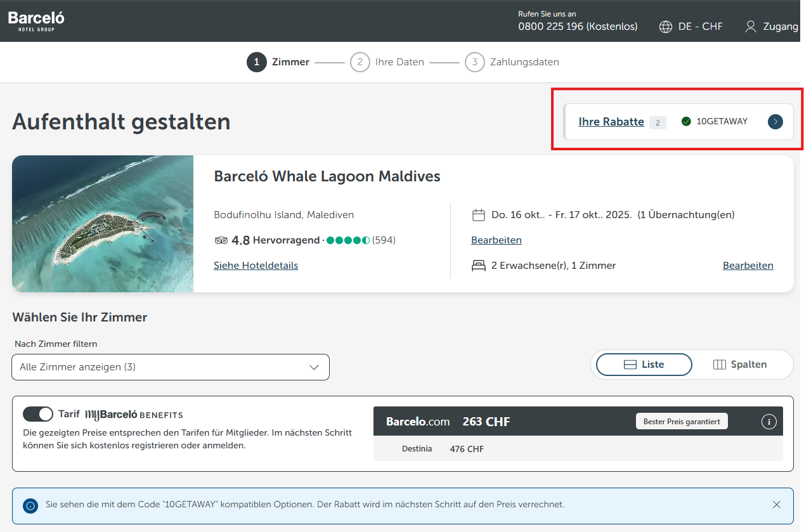Click the Barceló Hotel Group logo
This screenshot has height=532, width=804.
[x=36, y=21]
